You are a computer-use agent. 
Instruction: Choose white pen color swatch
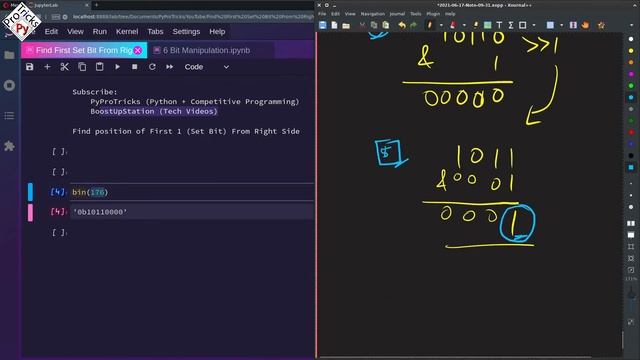point(631,39)
